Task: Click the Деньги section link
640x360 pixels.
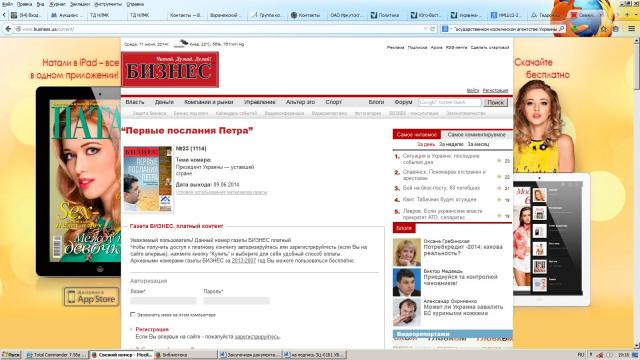Action: point(164,102)
